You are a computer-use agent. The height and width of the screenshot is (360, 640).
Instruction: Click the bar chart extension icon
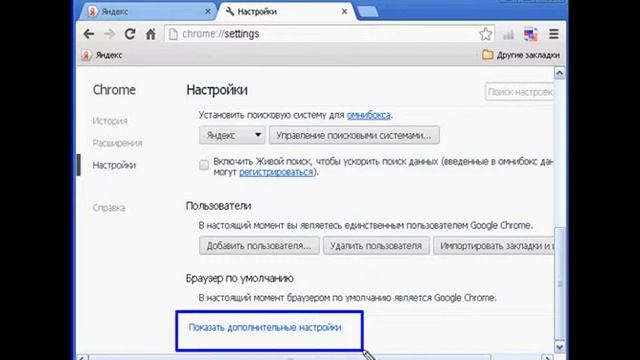(508, 34)
